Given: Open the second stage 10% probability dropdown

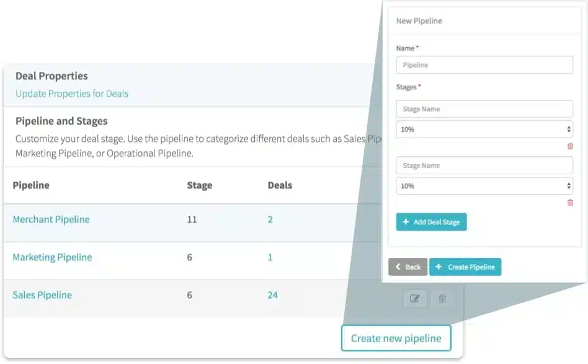Looking at the screenshot, I should [484, 186].
